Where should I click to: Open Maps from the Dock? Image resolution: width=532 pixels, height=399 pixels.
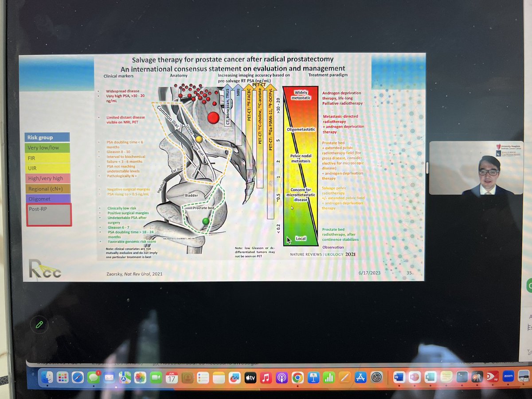click(x=125, y=376)
